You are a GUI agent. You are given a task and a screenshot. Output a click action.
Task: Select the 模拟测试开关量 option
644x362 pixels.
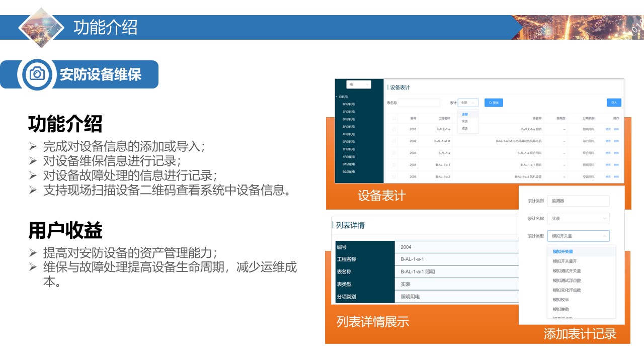point(581,270)
